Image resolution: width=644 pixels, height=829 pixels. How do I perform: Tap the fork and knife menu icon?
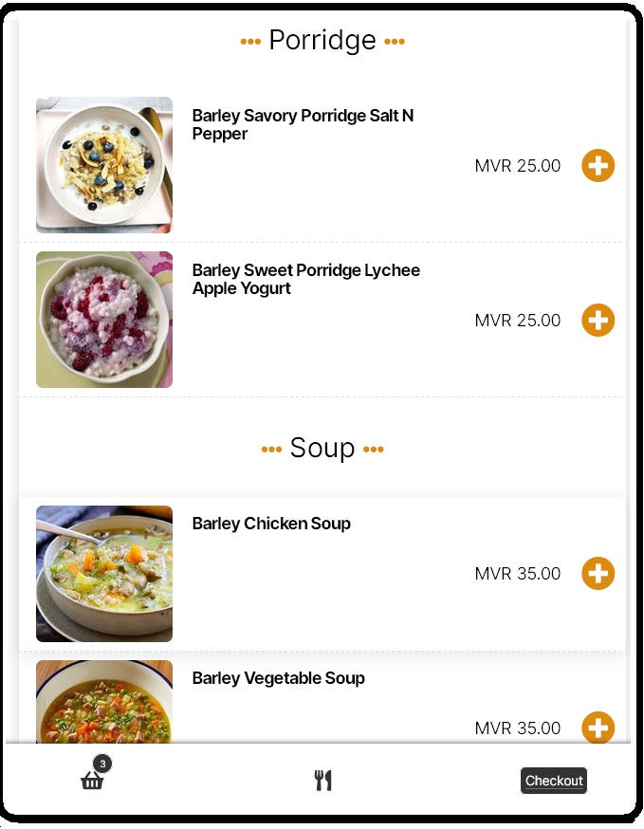tap(323, 781)
